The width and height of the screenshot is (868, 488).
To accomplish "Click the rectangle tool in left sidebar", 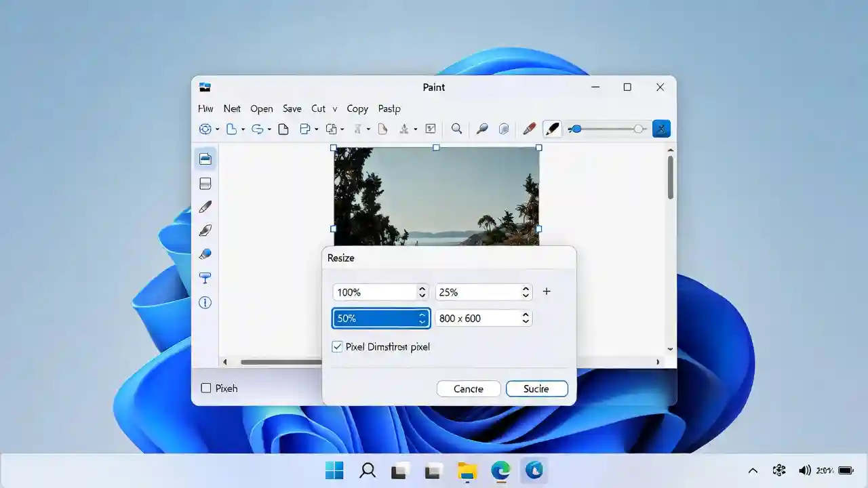I will coord(205,184).
